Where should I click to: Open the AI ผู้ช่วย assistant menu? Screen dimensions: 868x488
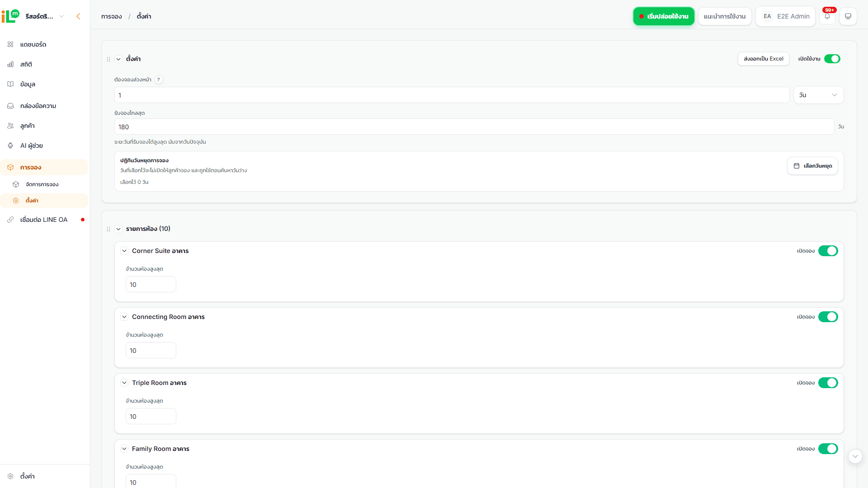click(x=44, y=145)
